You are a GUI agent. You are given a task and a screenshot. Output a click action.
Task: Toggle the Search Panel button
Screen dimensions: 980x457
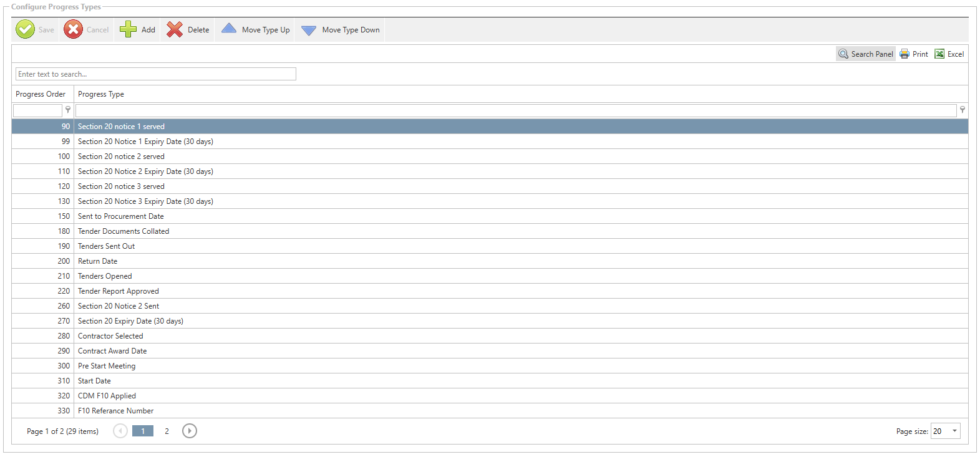coord(866,54)
